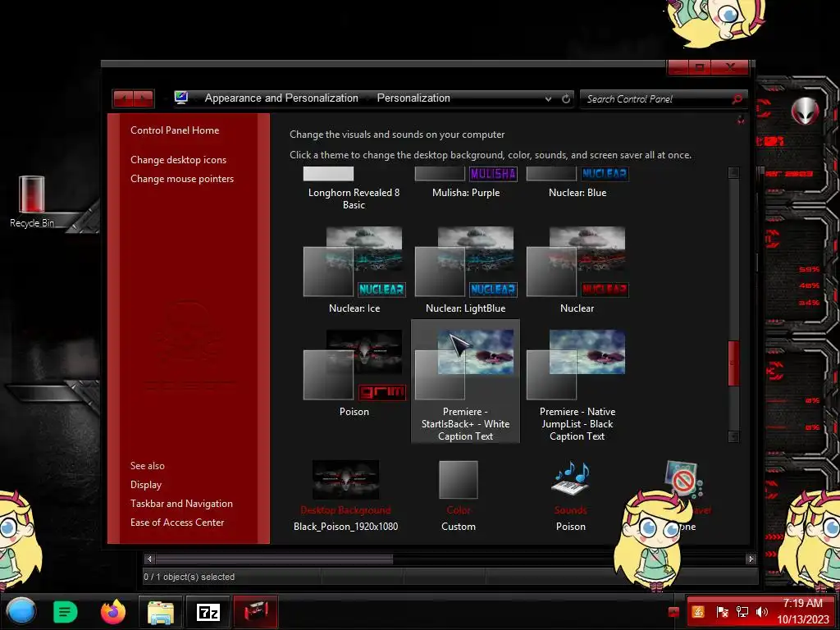Click the Personalization breadcrumb
Image resolution: width=840 pixels, height=630 pixels.
pos(413,98)
